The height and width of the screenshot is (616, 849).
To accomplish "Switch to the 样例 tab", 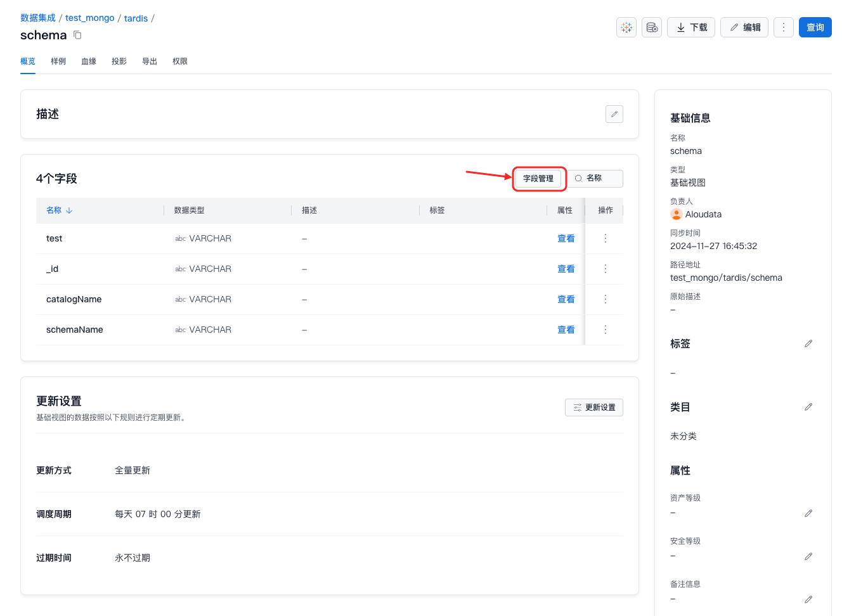I will [58, 61].
